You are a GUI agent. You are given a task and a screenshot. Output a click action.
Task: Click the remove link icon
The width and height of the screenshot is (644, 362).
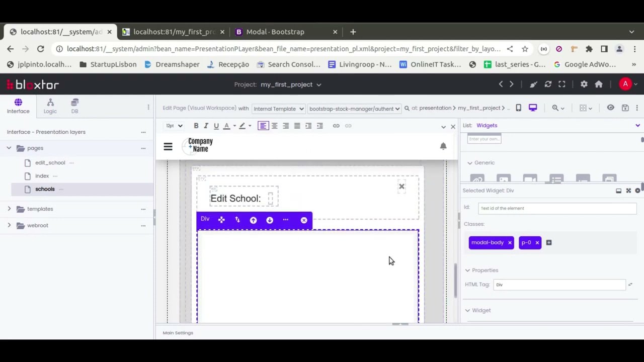click(x=348, y=126)
